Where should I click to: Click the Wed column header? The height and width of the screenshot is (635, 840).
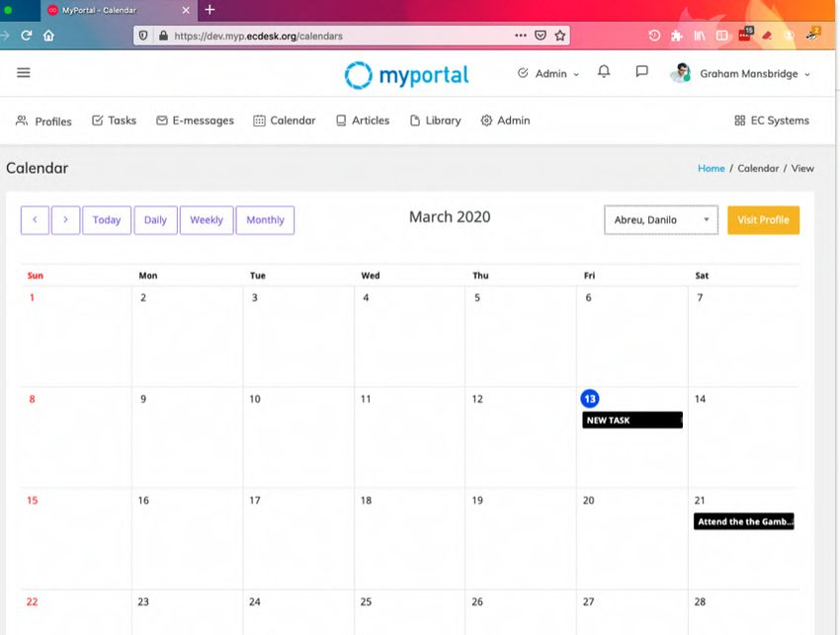[x=371, y=276]
